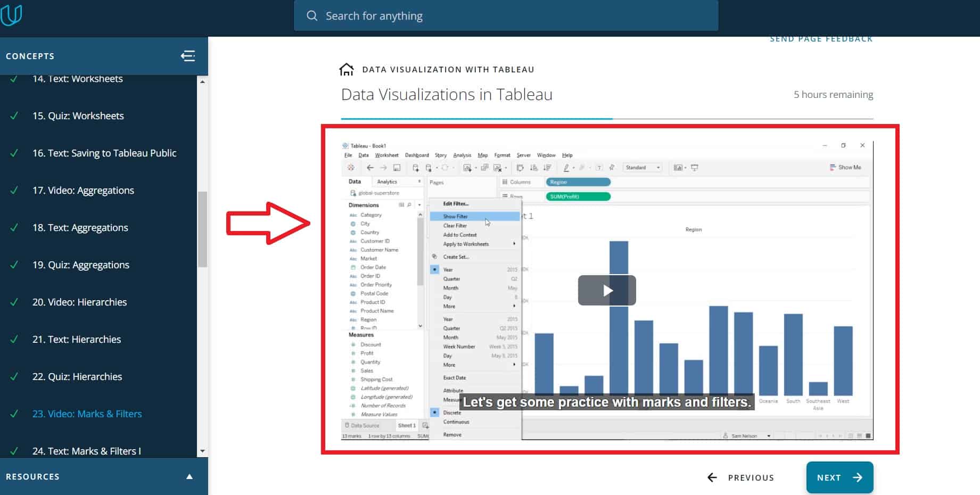Open the Send Page Feedback link
The height and width of the screenshot is (495, 980).
(x=821, y=39)
